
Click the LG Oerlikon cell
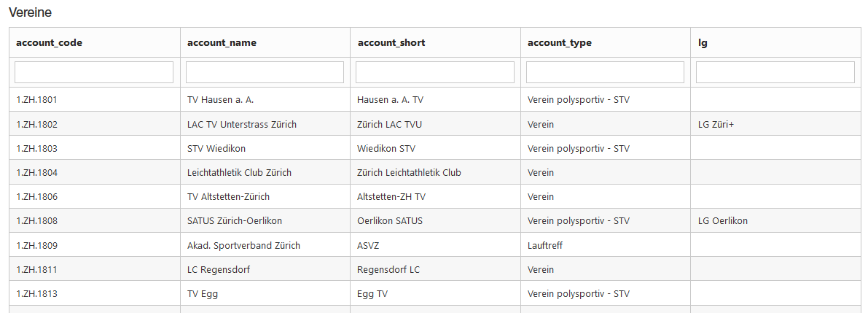pos(723,221)
